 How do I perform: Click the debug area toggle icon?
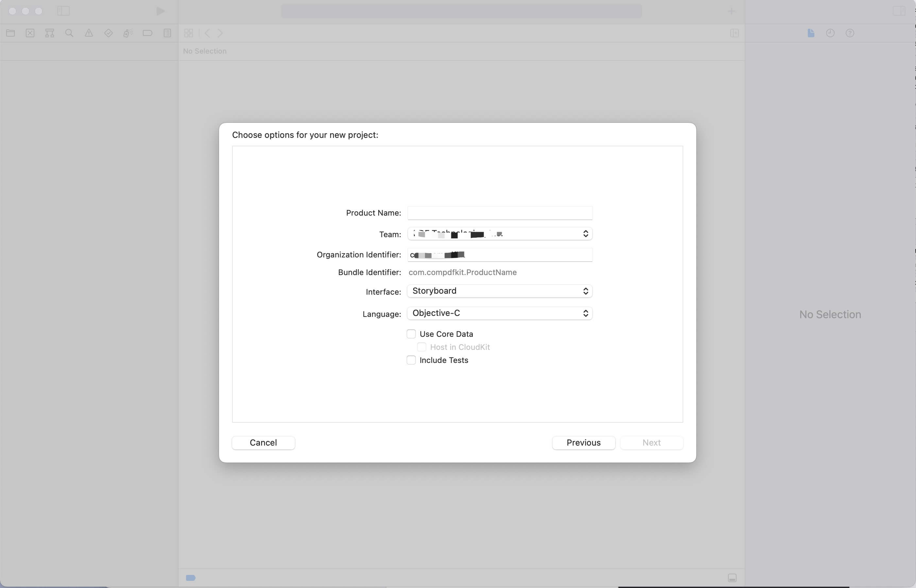coord(732,577)
